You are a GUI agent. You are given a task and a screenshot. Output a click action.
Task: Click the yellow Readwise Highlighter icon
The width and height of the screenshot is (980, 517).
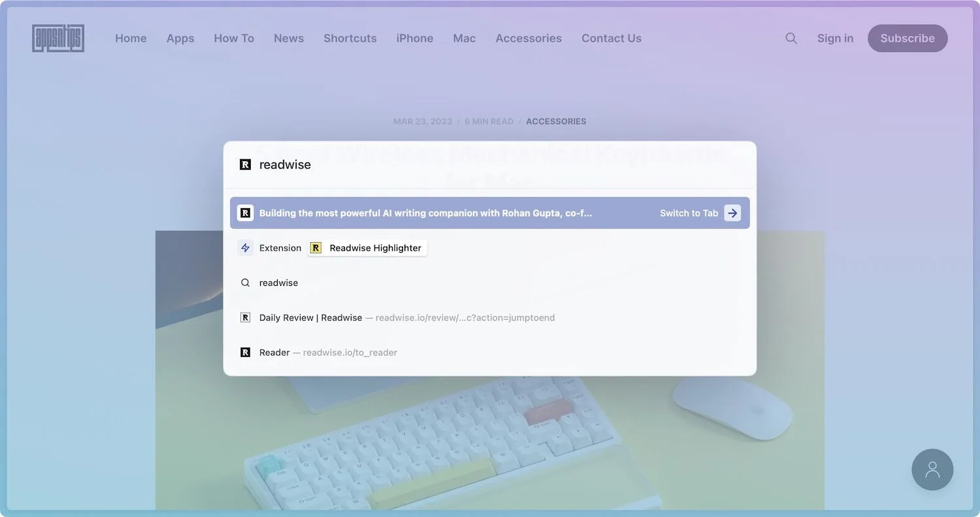click(316, 248)
